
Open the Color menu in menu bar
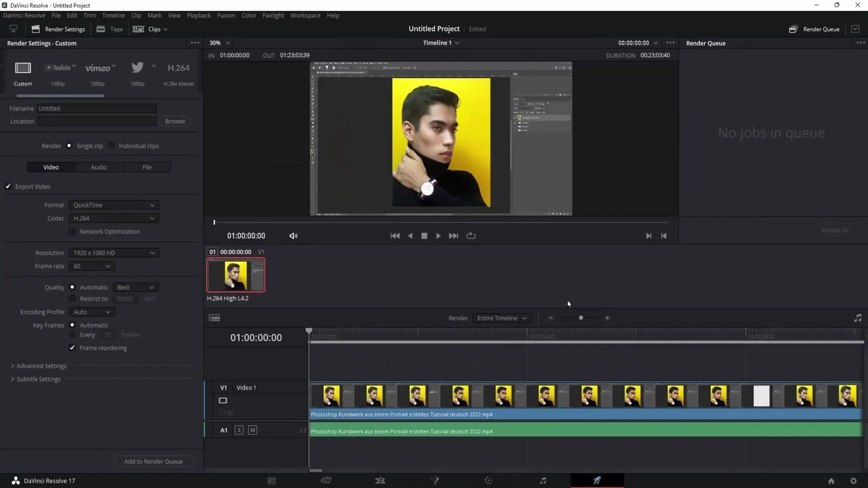249,15
